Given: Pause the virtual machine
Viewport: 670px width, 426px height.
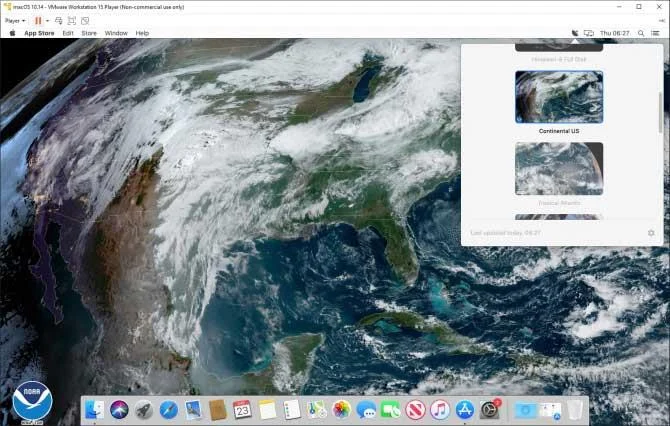Looking at the screenshot, I should pos(38,21).
